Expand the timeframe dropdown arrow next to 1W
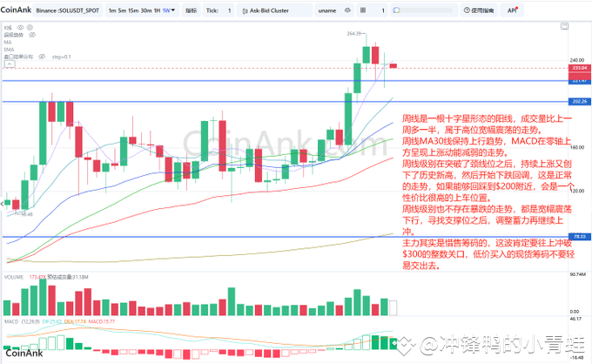This screenshot has width=592, height=364. click(173, 10)
